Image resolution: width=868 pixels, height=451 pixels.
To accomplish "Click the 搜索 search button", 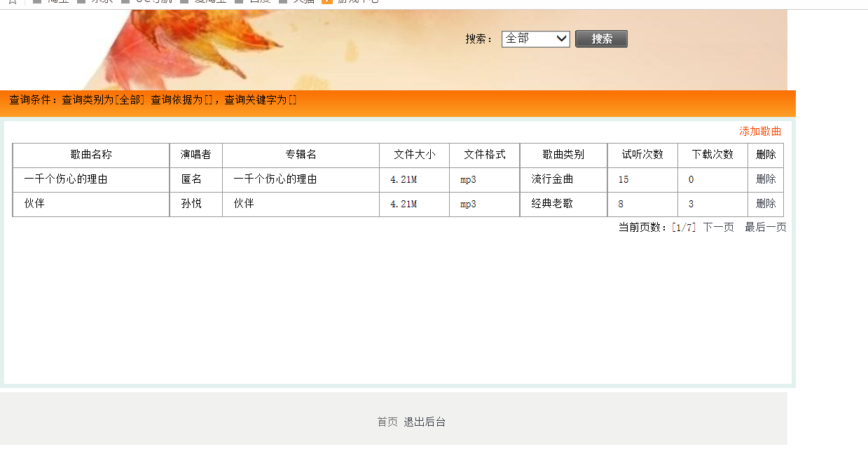I will point(601,39).
